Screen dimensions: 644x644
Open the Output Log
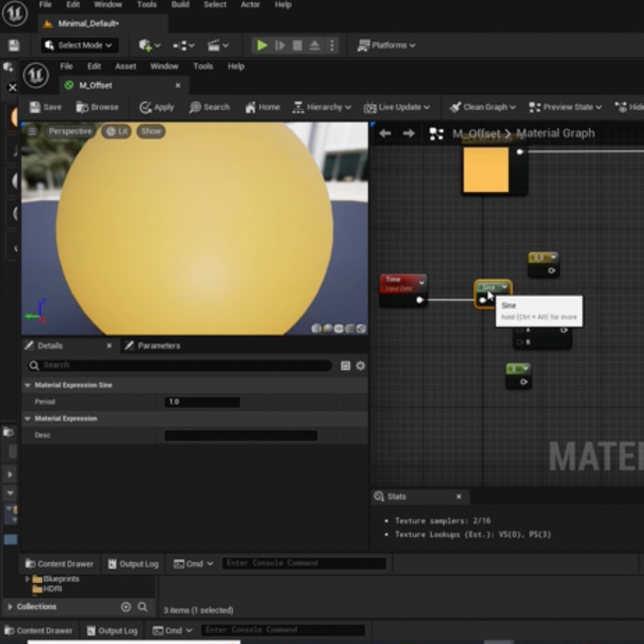tap(133, 564)
